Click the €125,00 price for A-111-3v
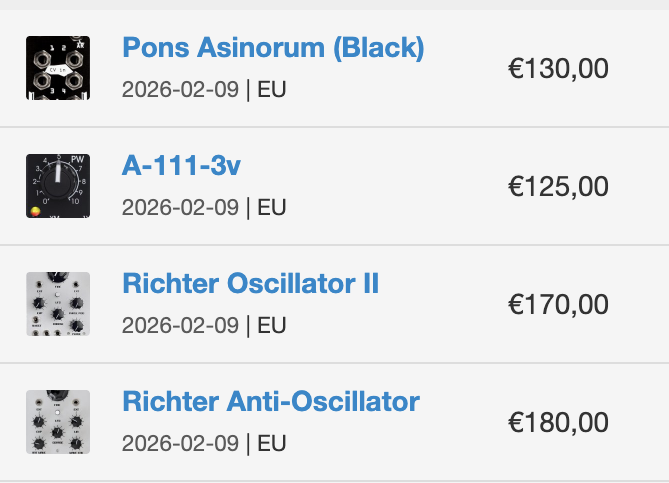 pyautogui.click(x=558, y=187)
